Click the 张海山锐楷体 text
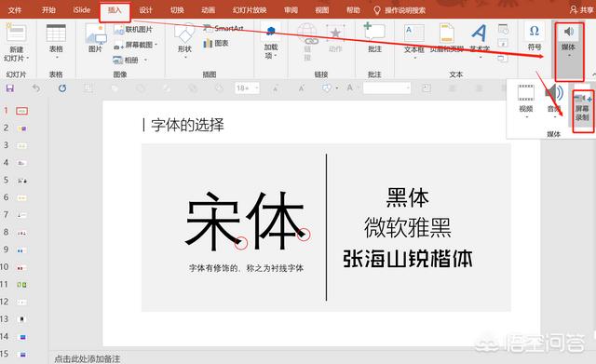This screenshot has width=596, height=364. coord(408,259)
